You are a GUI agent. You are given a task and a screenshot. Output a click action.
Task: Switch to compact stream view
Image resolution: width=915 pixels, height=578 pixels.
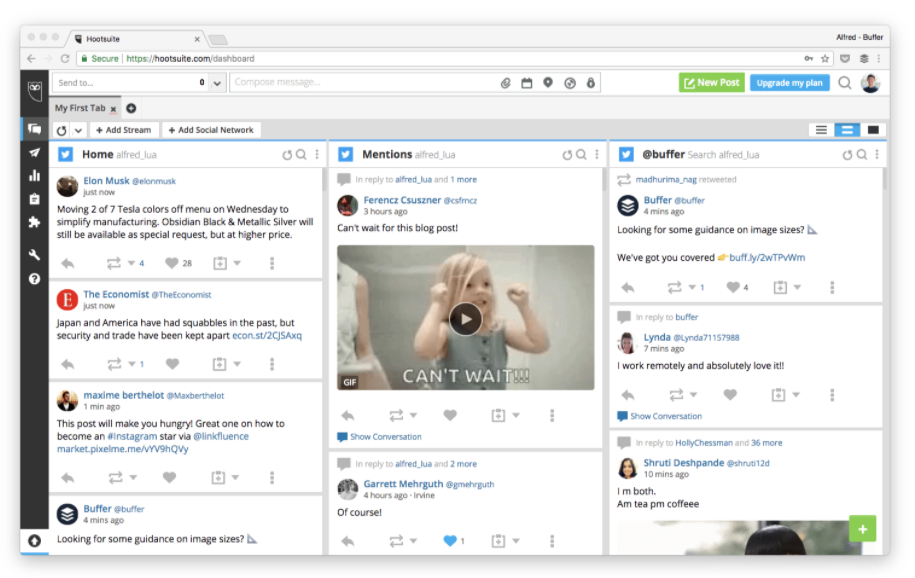tap(821, 130)
